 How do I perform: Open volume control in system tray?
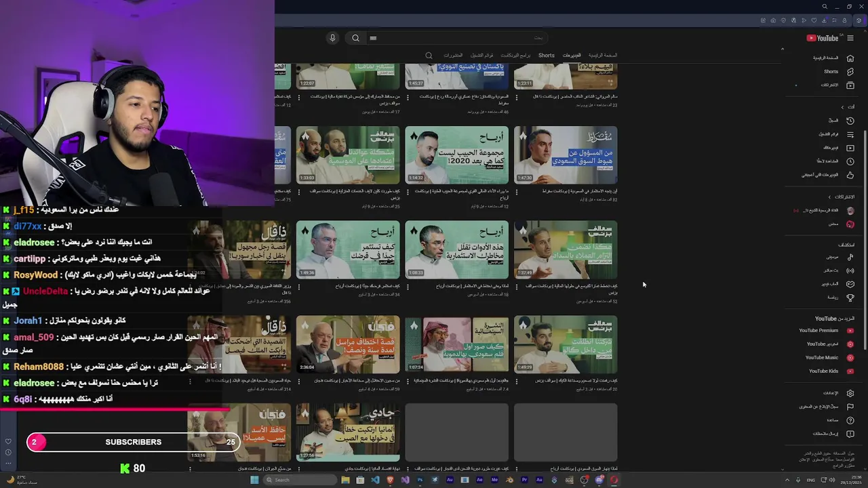833,480
